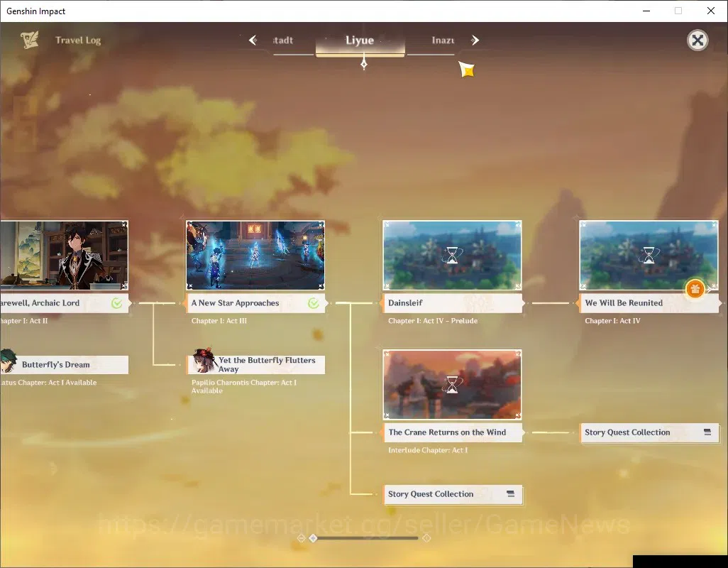This screenshot has width=728, height=568.
Task: Click the Chapter I: Act IV – Prelude subtitle
Action: tap(433, 321)
